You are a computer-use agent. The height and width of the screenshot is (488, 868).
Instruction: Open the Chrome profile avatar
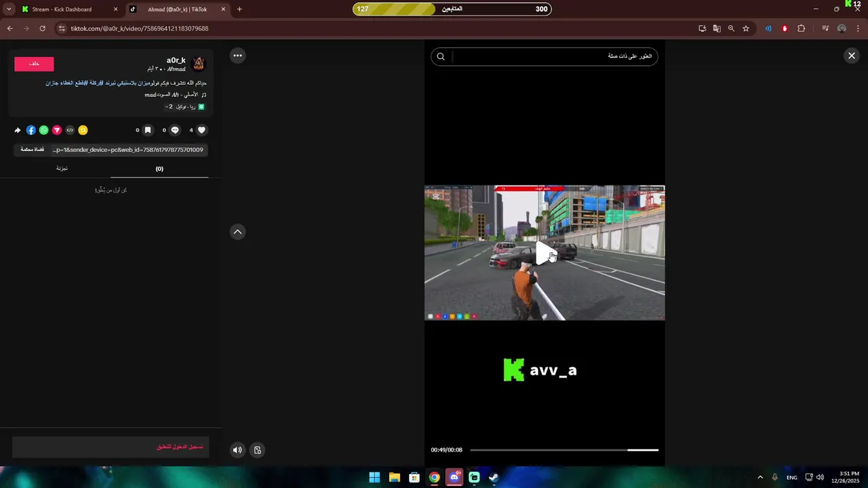point(842,28)
